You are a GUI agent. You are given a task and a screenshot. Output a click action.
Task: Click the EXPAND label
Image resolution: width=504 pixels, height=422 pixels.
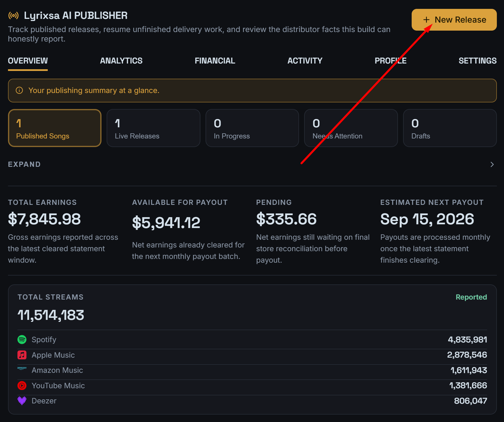pos(24,165)
